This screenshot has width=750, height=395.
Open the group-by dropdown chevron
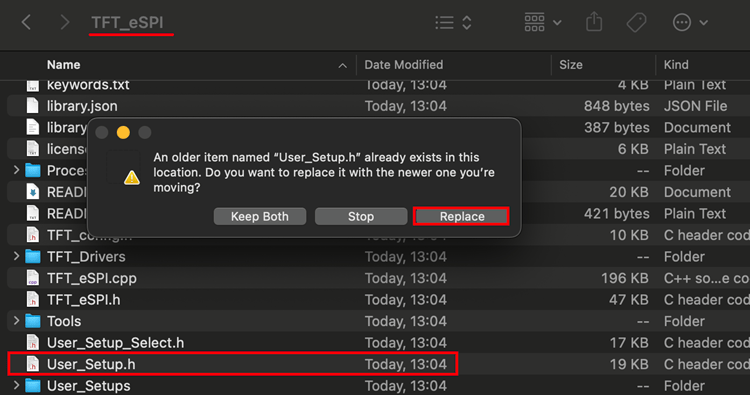(x=557, y=22)
